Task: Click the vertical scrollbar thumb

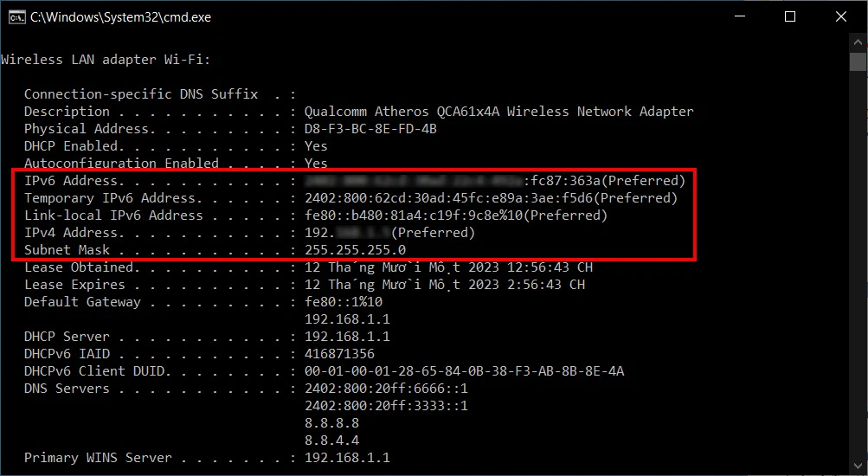Action: 858,62
